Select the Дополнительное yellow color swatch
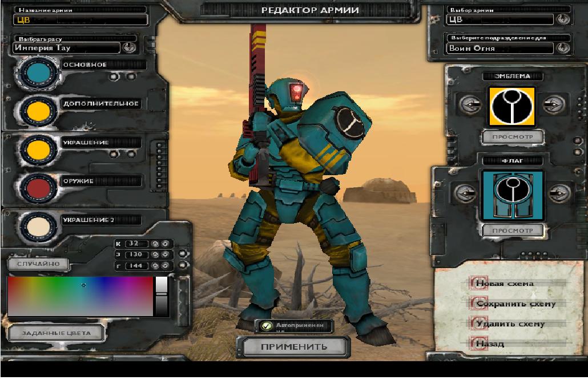Screen dimensions: 588x384 pos(38,111)
